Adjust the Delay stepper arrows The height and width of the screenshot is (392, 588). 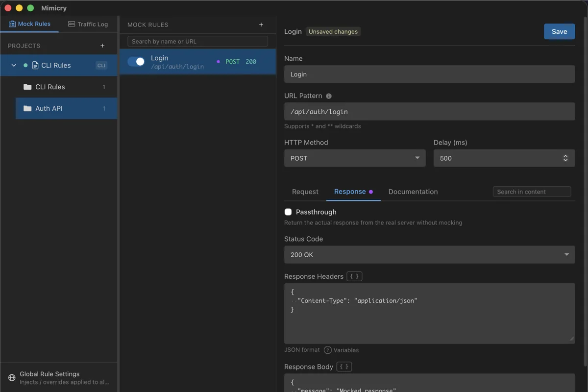(x=565, y=158)
